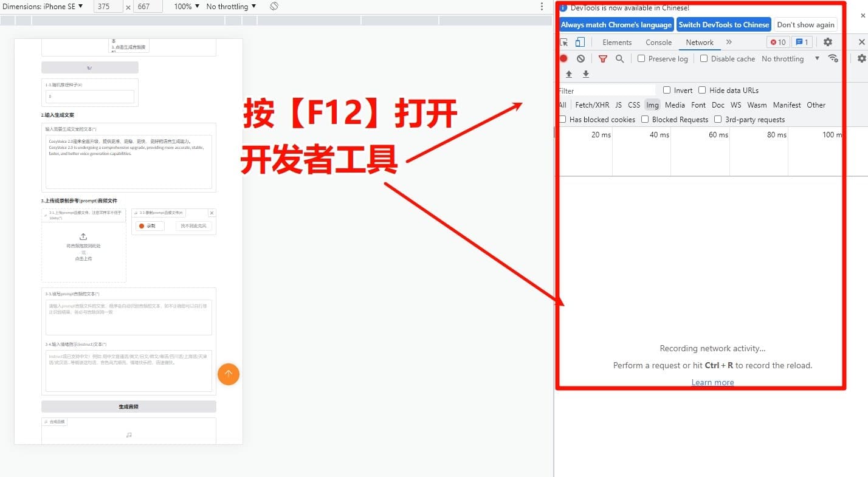Open network conditions icon
The image size is (868, 477).
click(833, 58)
